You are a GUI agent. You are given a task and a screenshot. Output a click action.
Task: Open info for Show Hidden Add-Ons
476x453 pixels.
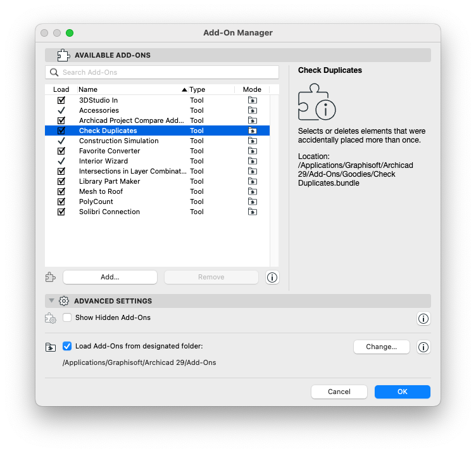coord(423,319)
